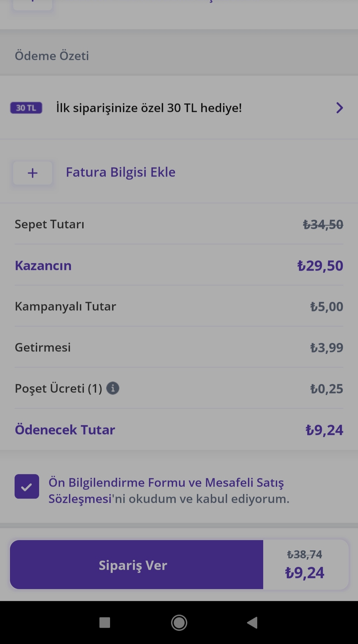This screenshot has height=644, width=358.
Task: Tap the Poşet Ücreti amount ₺0,25
Action: click(x=327, y=389)
